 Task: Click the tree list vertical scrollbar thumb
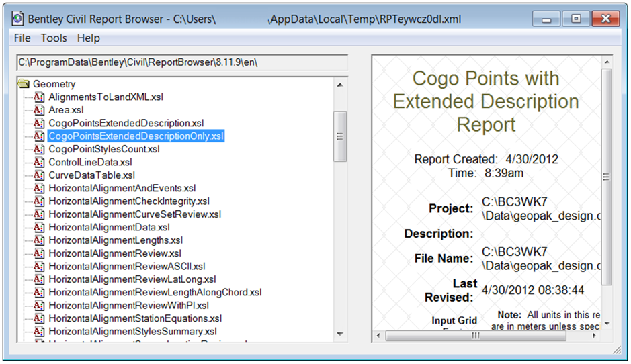[x=340, y=136]
